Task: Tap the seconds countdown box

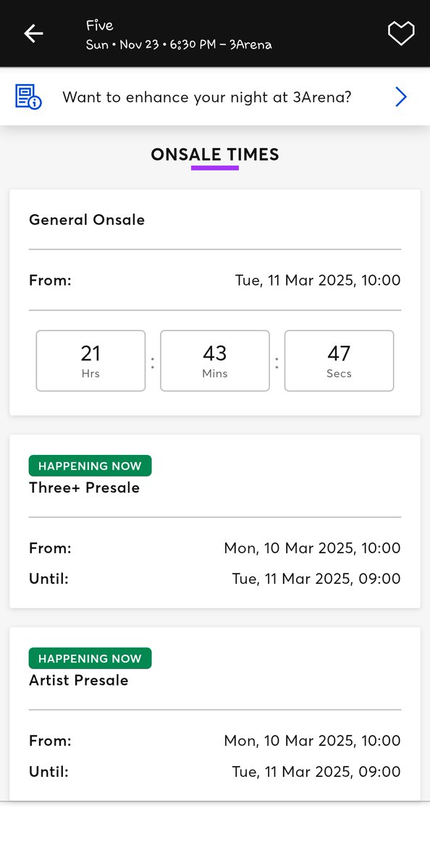Action: pyautogui.click(x=339, y=361)
